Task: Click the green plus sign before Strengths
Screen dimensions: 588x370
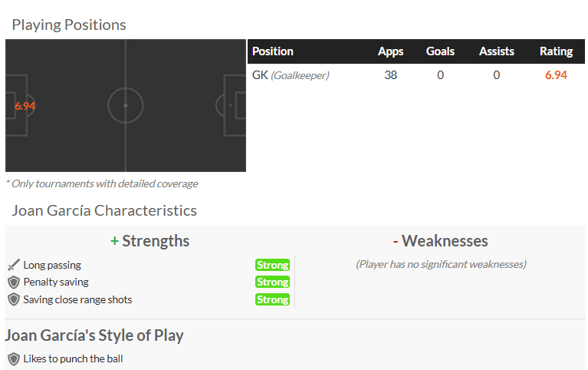Action: (114, 241)
